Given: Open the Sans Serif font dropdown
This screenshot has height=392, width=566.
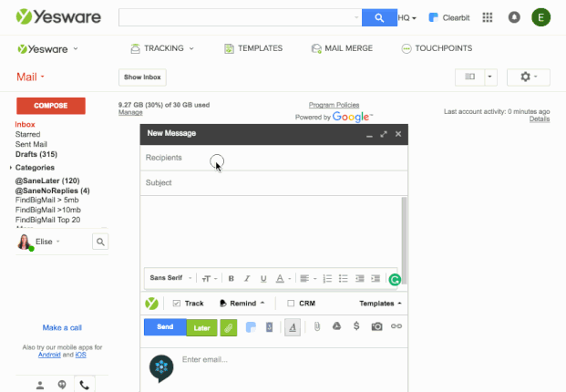Looking at the screenshot, I should tap(170, 278).
